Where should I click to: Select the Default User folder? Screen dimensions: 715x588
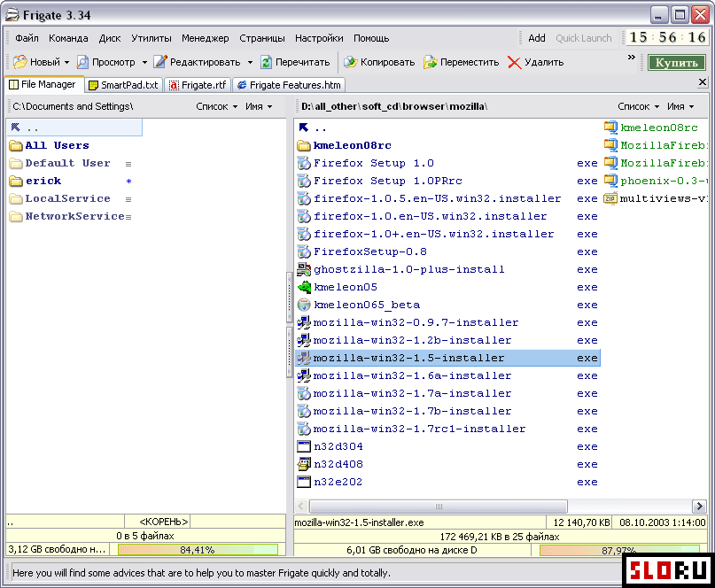(x=67, y=163)
